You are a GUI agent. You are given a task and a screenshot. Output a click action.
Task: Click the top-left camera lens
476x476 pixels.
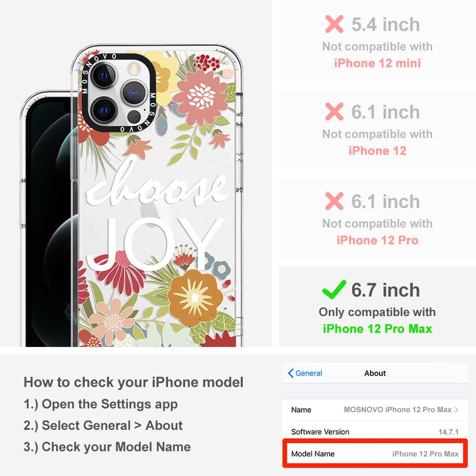tap(103, 76)
